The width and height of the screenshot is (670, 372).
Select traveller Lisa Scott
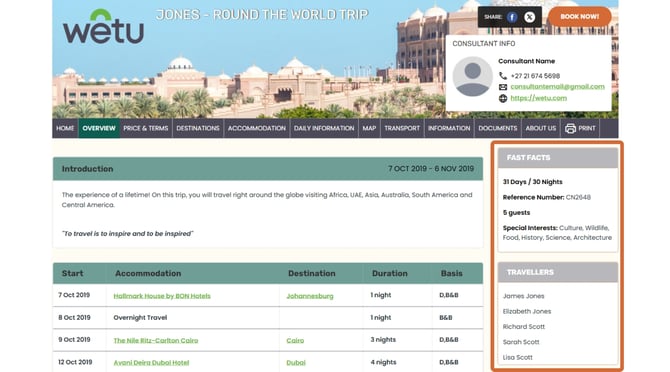click(x=517, y=357)
